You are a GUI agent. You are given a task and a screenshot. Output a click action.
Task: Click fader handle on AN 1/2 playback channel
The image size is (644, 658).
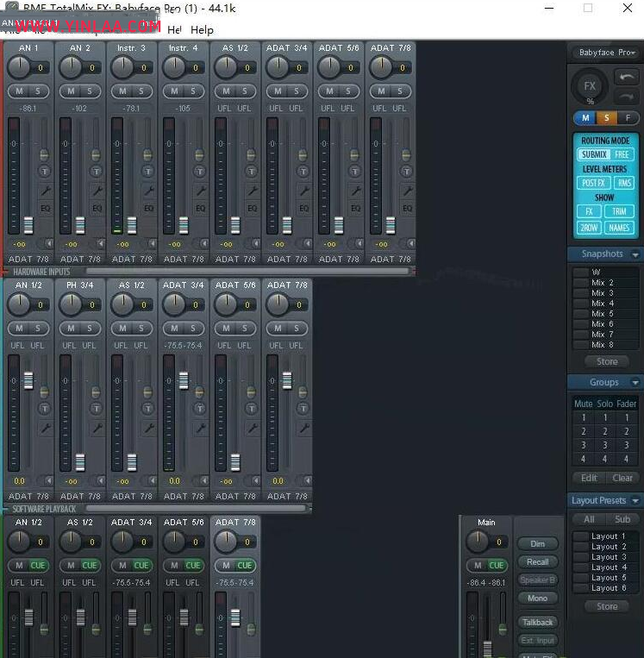tap(28, 380)
